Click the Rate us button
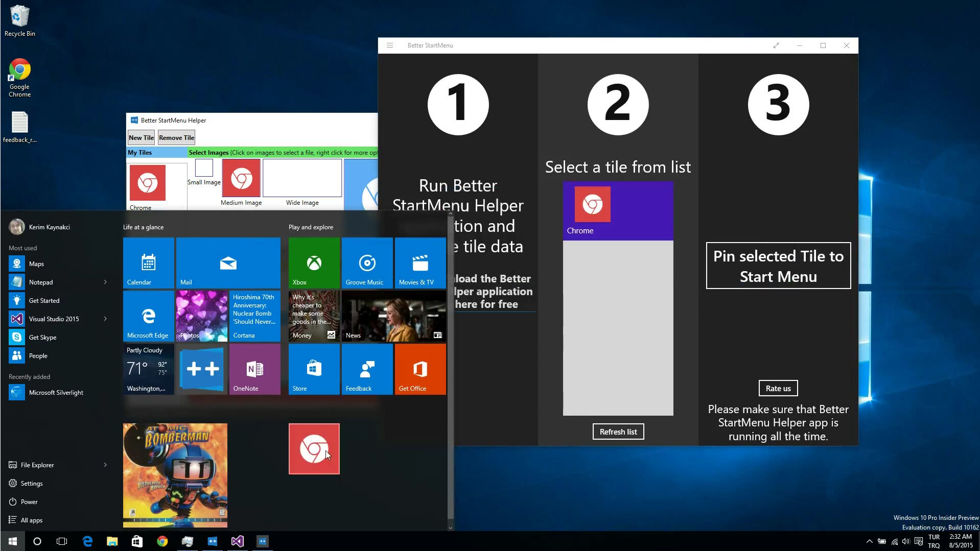This screenshot has width=980, height=551. [778, 388]
